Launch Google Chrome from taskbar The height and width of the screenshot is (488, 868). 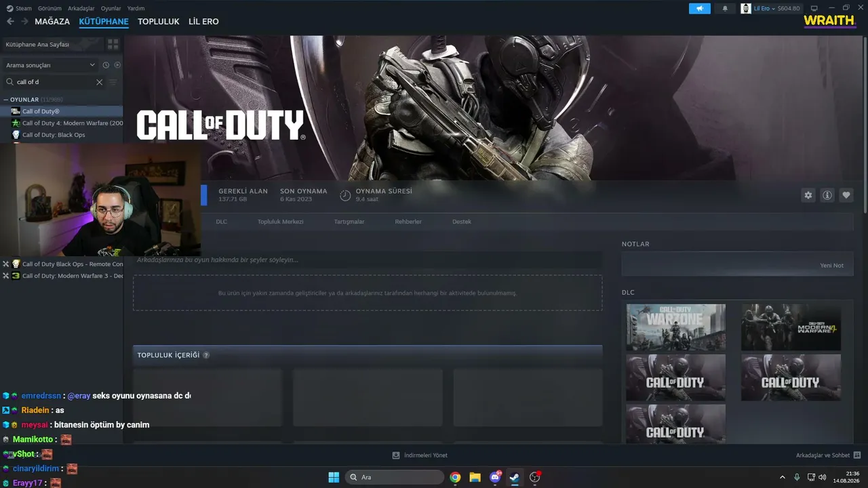click(x=455, y=477)
